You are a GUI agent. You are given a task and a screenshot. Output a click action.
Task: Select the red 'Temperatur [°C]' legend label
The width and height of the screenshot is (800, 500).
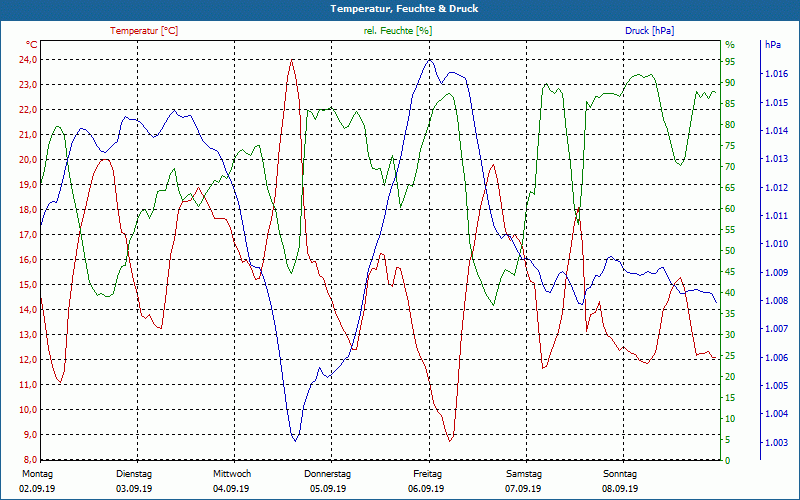[144, 31]
